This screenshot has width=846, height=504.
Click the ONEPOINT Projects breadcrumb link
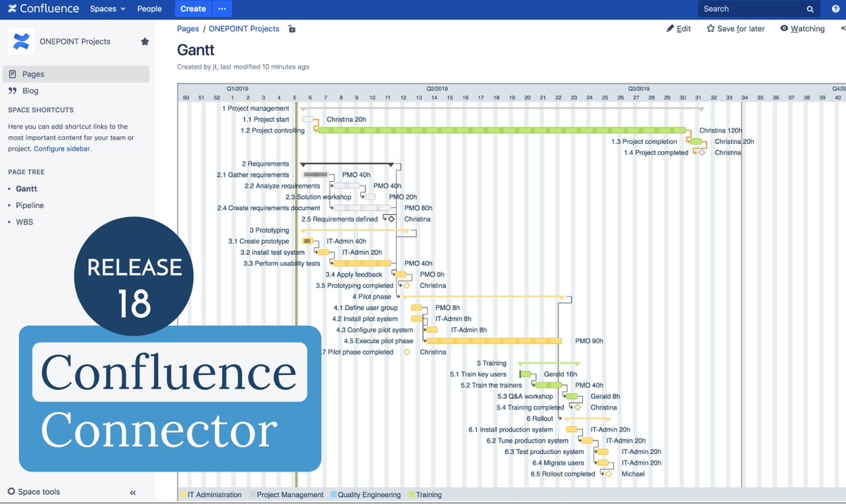coord(244,29)
